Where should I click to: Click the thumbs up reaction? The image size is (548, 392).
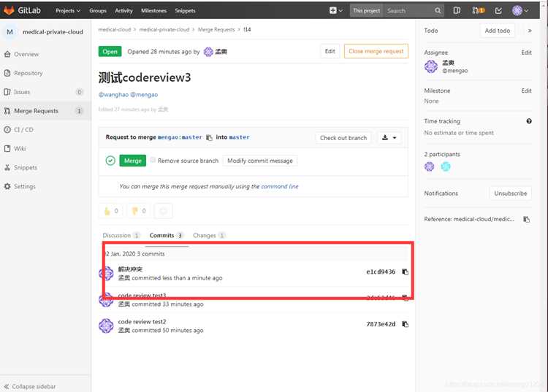(x=111, y=211)
